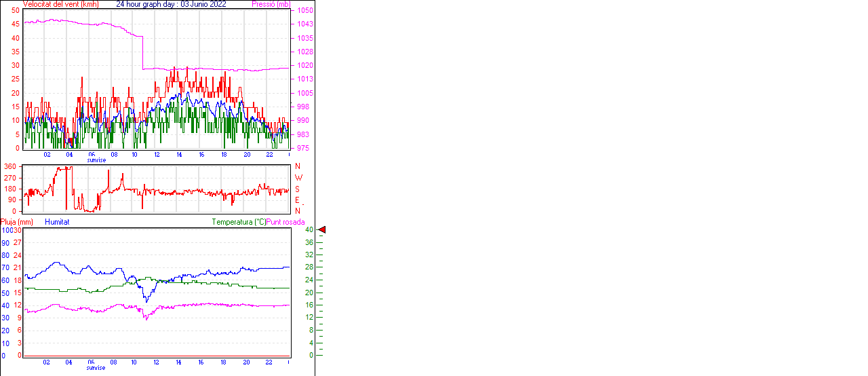The width and height of the screenshot is (868, 376).
Task: Click the 360 value on wind direction axis
Action: (10, 166)
